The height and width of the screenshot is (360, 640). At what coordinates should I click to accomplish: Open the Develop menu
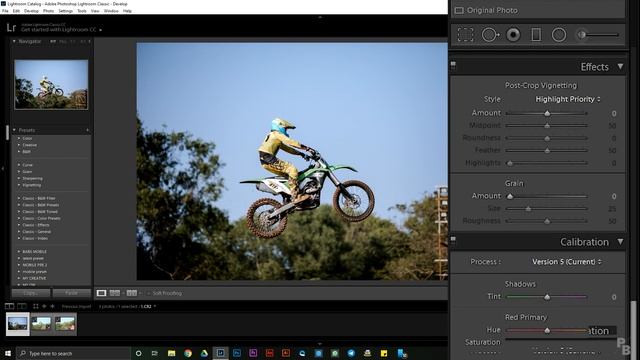[31, 11]
